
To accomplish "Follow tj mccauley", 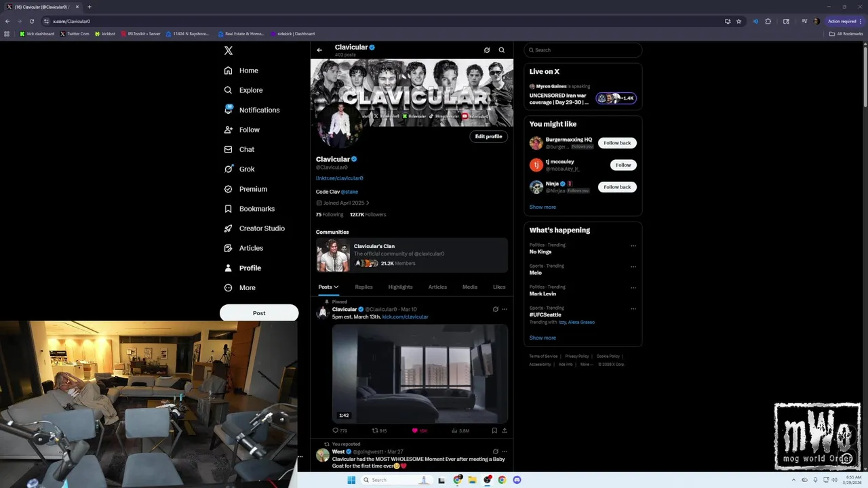I will [623, 165].
